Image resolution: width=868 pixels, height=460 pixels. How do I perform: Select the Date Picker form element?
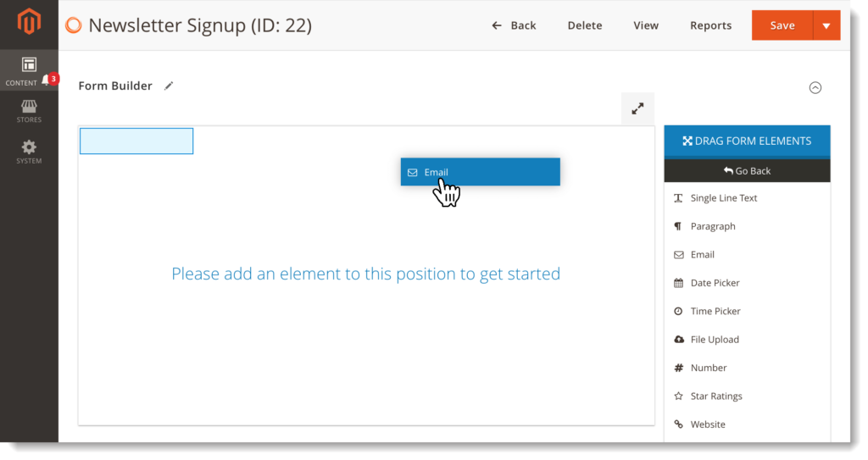point(715,283)
